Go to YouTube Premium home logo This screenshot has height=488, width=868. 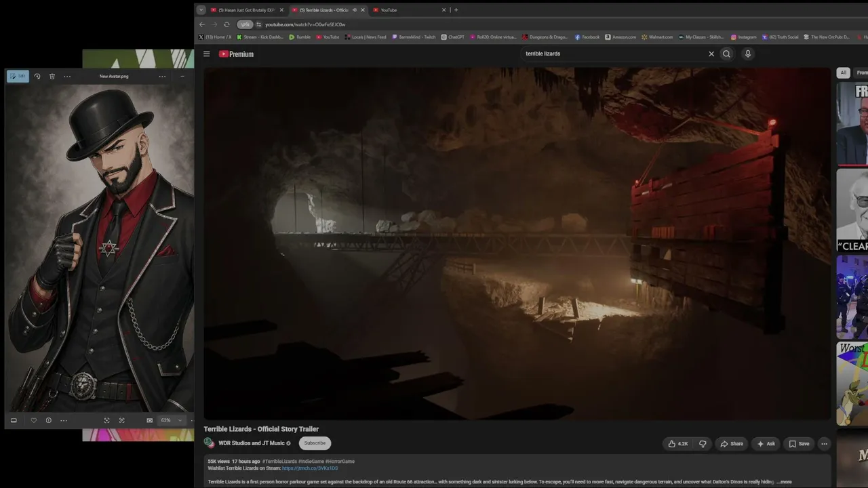[x=236, y=54]
